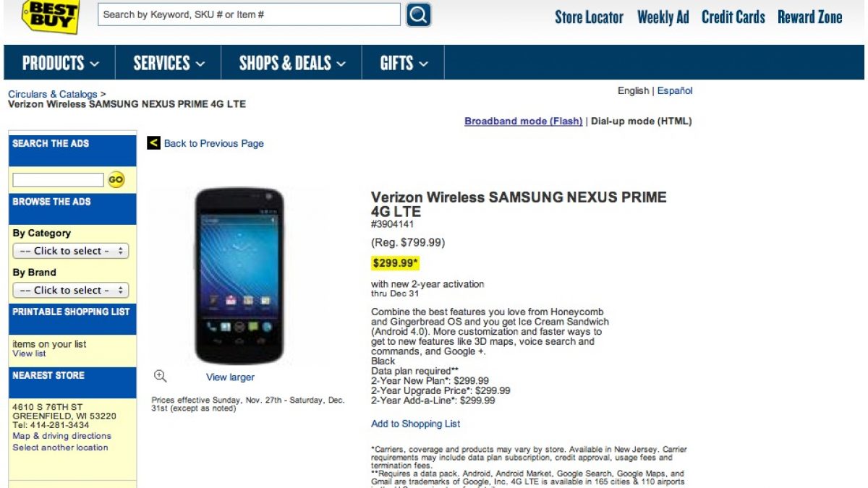Switch to Broadband mode (Flash)
The image size is (868, 488).
tap(523, 121)
